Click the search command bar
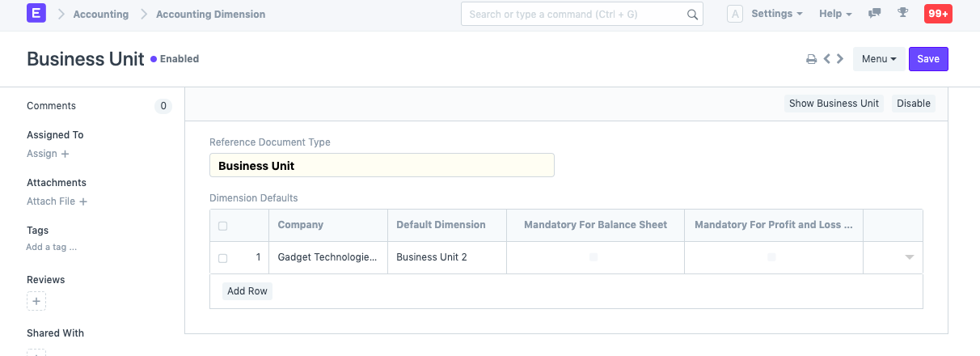The width and height of the screenshot is (980, 356). (x=576, y=14)
